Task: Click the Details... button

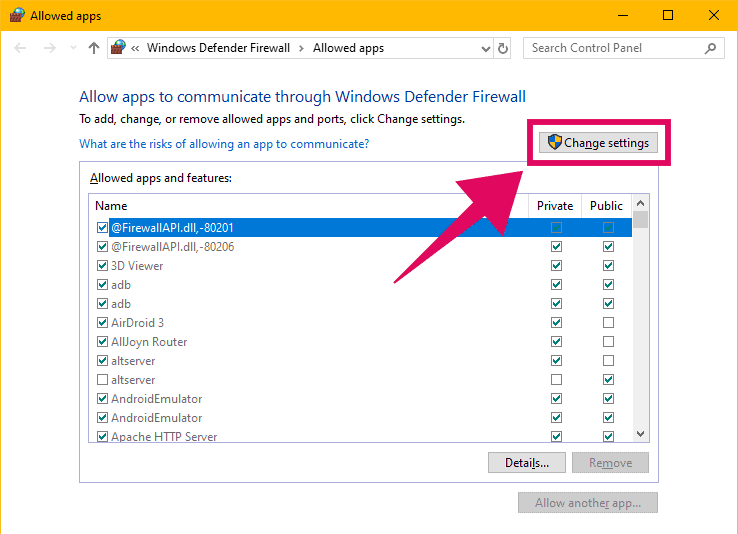Action: pyautogui.click(x=527, y=462)
